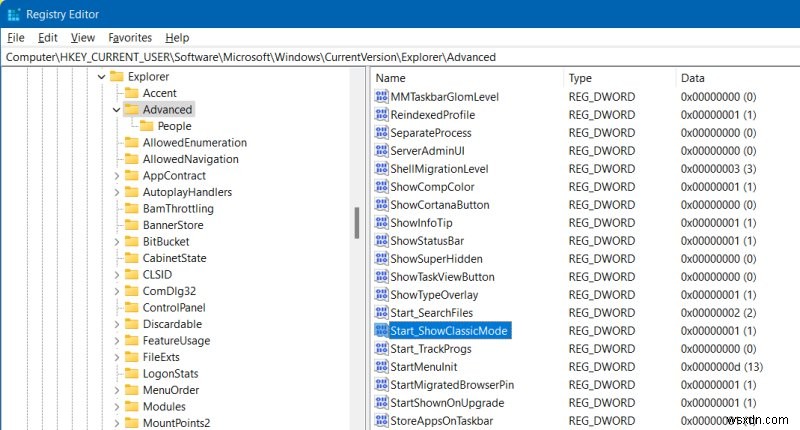Expand the FeatureUsage key

coord(116,340)
